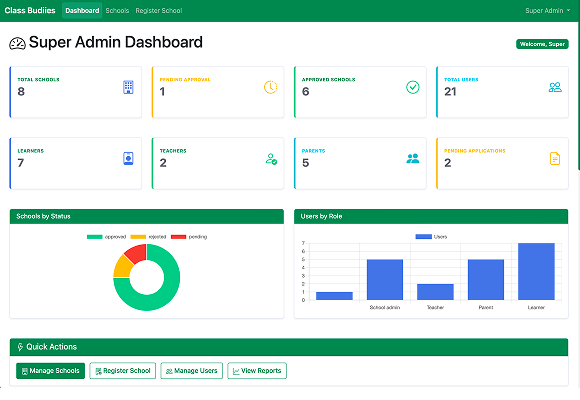Screen dimensions: 580x400
Task: Go to Register School in navbar
Action: click(159, 10)
